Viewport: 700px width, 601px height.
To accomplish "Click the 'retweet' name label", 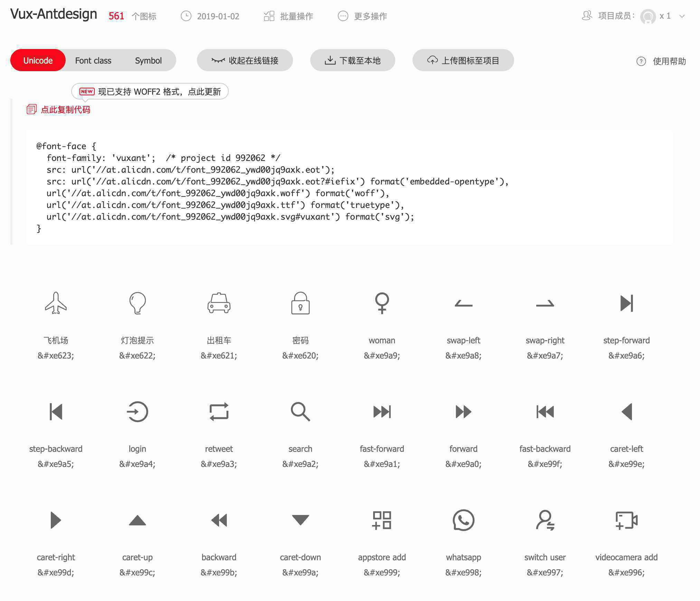I will (219, 449).
